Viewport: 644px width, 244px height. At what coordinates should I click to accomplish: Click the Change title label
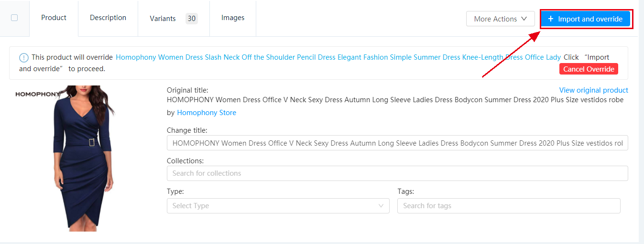pyautogui.click(x=187, y=130)
